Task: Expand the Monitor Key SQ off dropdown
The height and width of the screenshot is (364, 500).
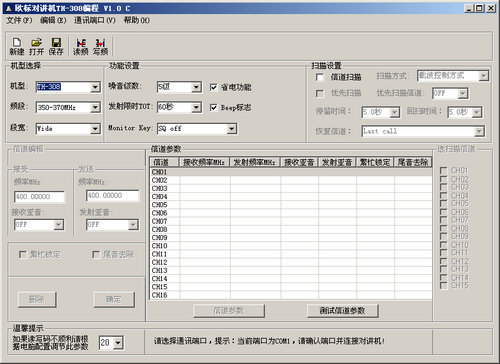Action: 232,129
